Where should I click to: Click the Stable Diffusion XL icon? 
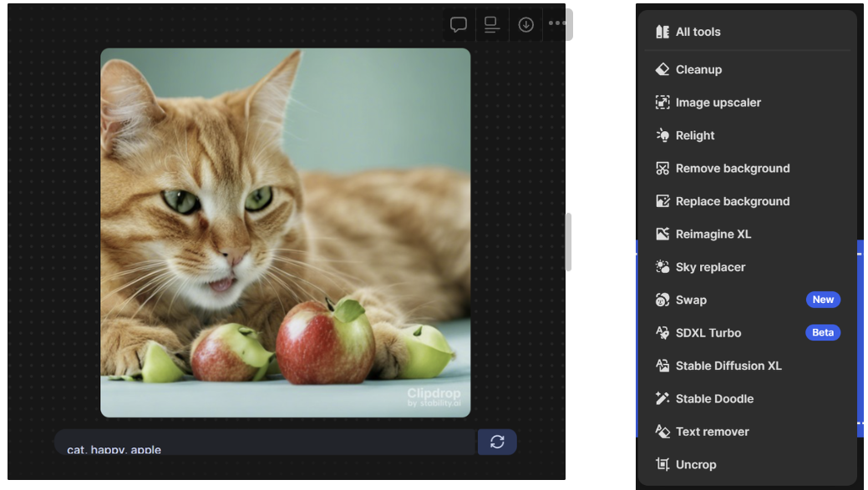662,366
